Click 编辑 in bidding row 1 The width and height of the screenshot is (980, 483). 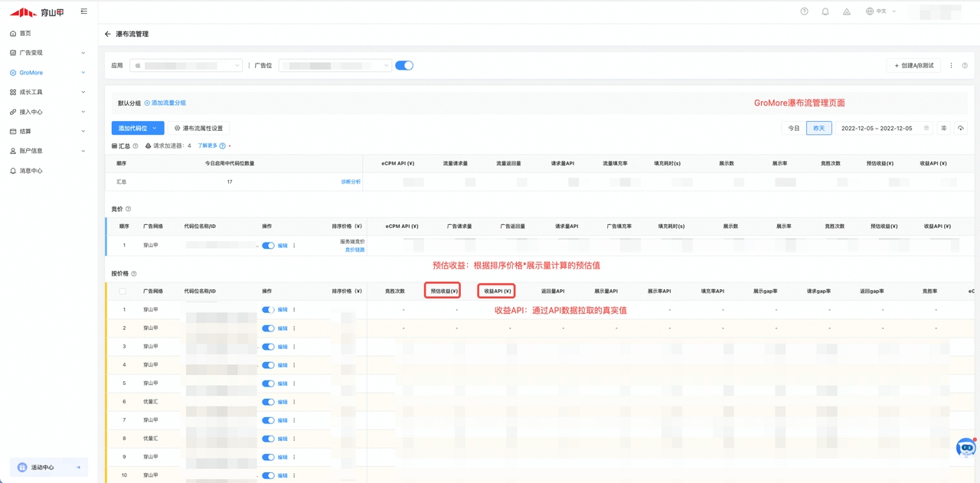tap(283, 246)
